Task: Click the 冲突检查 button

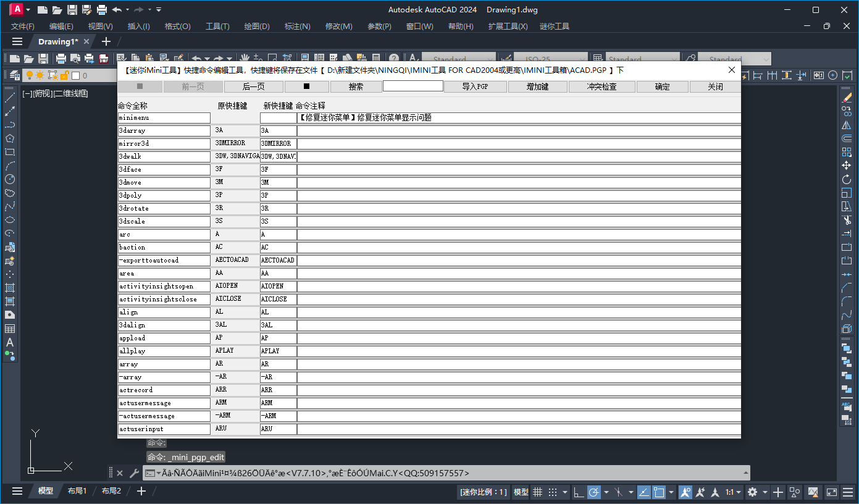Action: pyautogui.click(x=601, y=86)
